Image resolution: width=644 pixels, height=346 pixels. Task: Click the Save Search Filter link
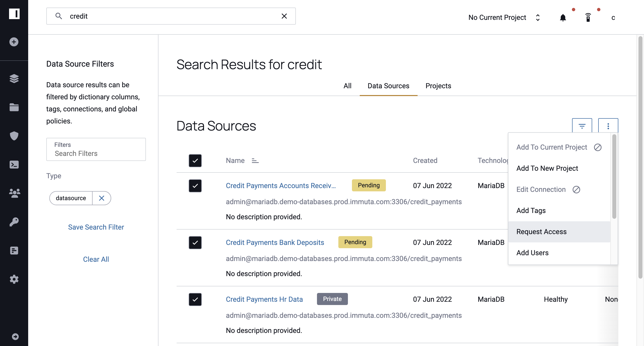[x=96, y=227]
